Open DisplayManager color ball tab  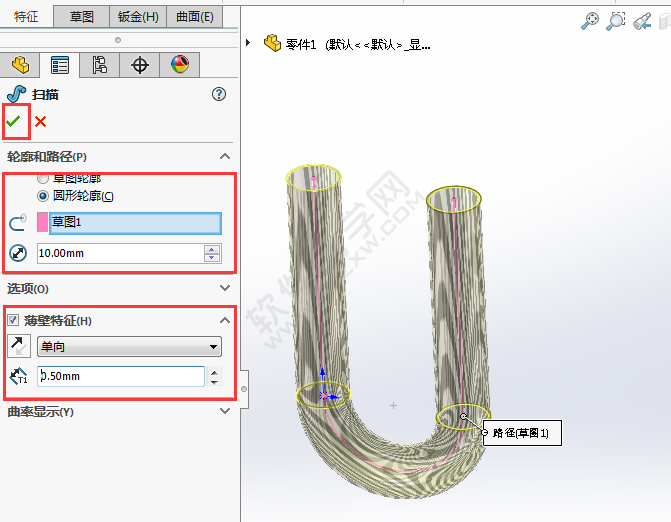(x=180, y=65)
